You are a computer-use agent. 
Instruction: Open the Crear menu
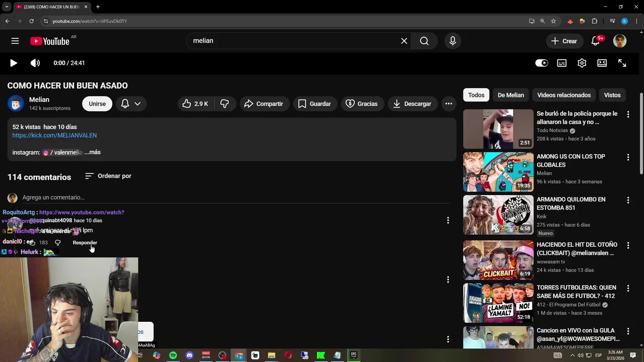pyautogui.click(x=564, y=41)
